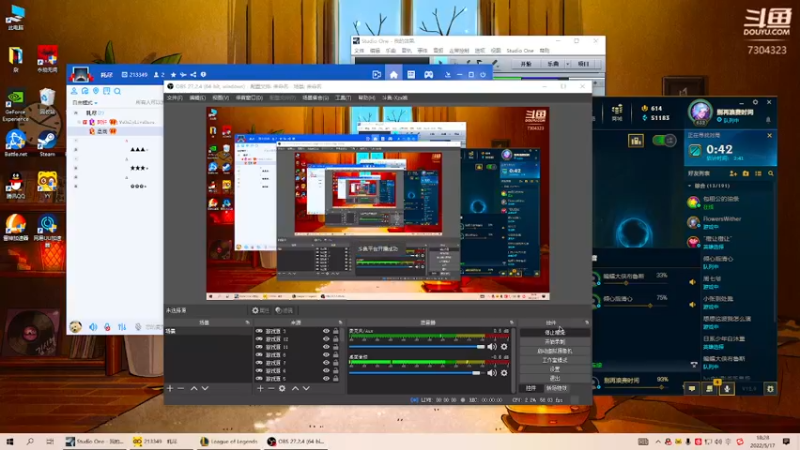This screenshot has height=450, width=800.
Task: Switch the green toggle in LoL lobby
Action: 664,140
